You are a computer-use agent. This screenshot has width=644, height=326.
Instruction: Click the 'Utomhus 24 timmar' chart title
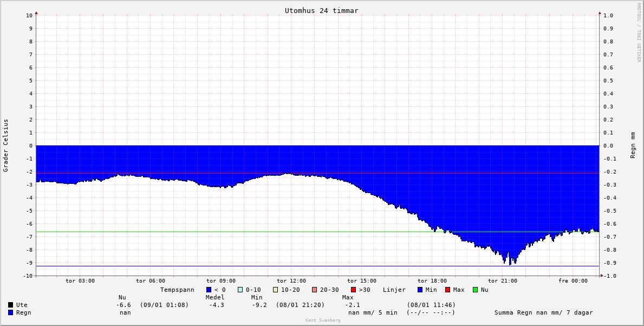[x=321, y=11]
